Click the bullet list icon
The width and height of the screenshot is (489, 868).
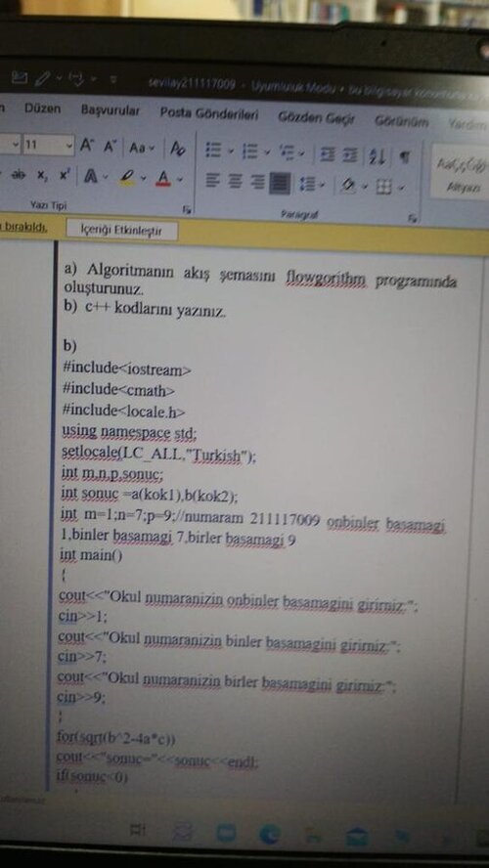211,150
